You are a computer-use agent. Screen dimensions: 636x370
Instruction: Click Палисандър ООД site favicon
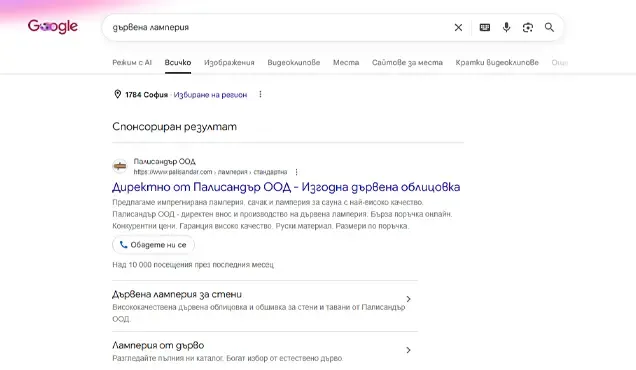click(x=120, y=166)
